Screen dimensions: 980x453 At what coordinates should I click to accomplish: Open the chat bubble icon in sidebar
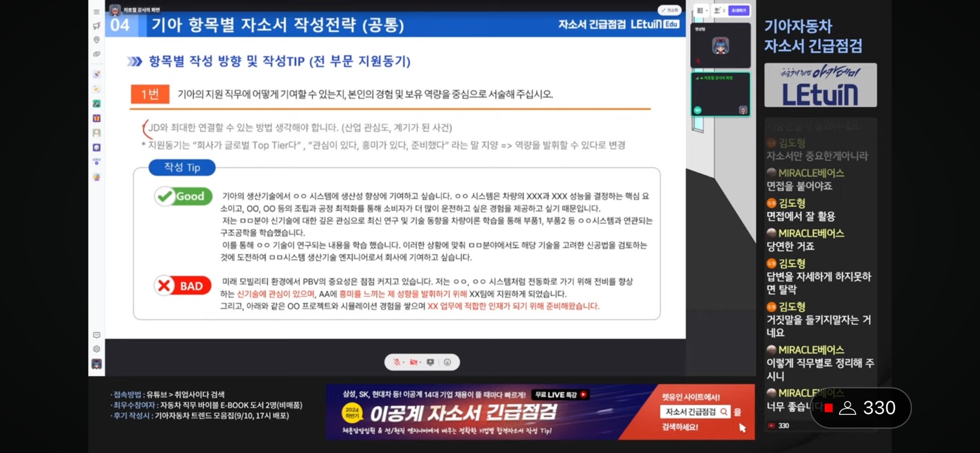click(97, 335)
